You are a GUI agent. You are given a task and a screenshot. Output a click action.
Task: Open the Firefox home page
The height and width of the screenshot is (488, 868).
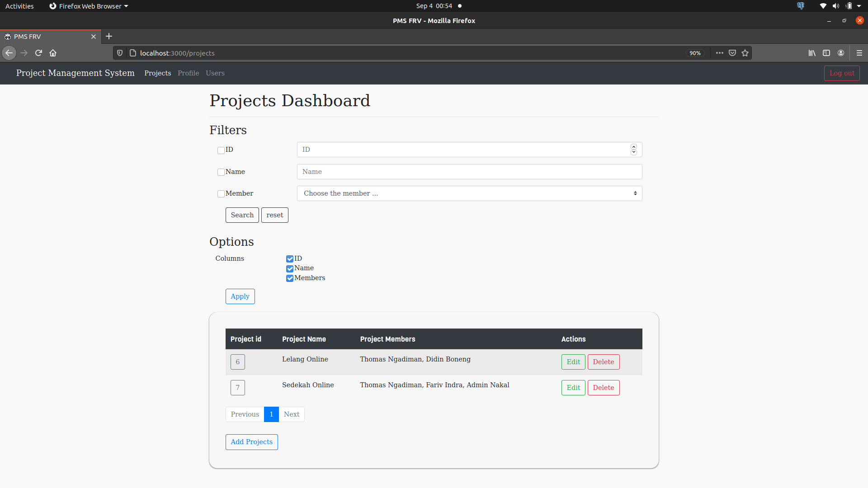[53, 53]
